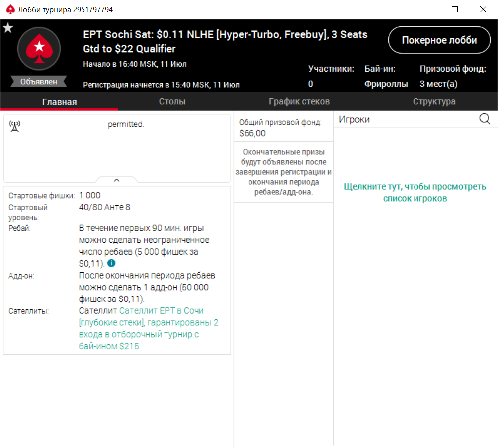Click the tournament title EPT Sochi Sat
The height and width of the screenshot is (448, 498).
tap(225, 42)
